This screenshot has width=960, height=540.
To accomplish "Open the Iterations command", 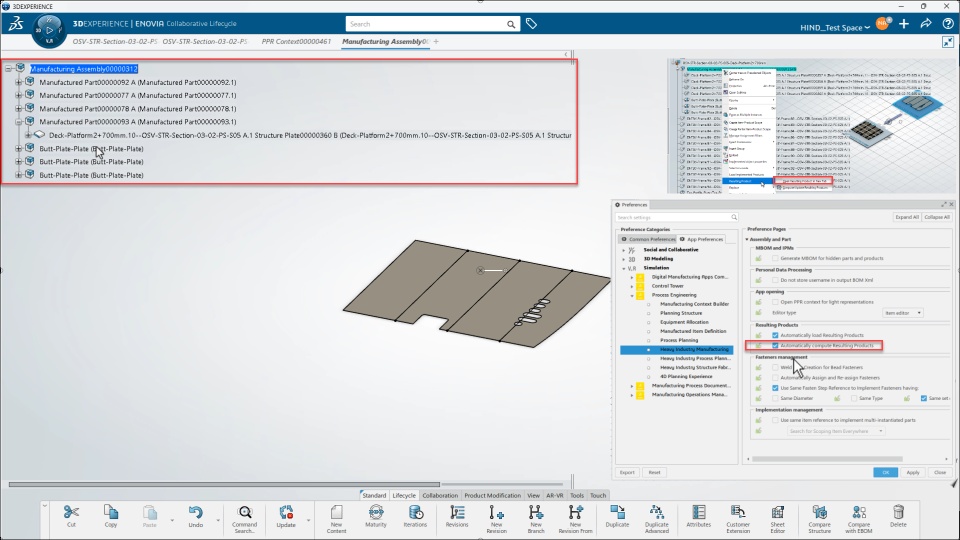I will click(x=415, y=516).
